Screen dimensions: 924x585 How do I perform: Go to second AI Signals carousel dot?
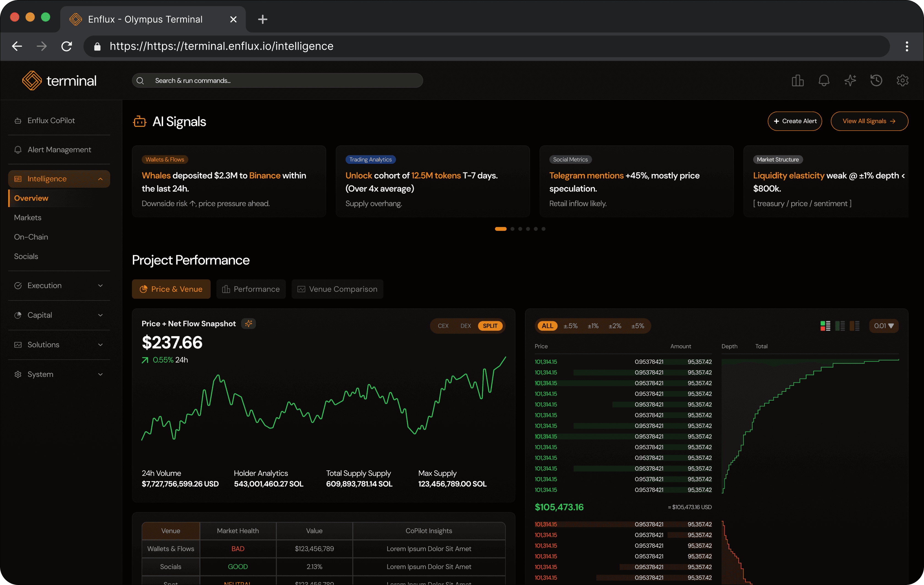pos(512,229)
